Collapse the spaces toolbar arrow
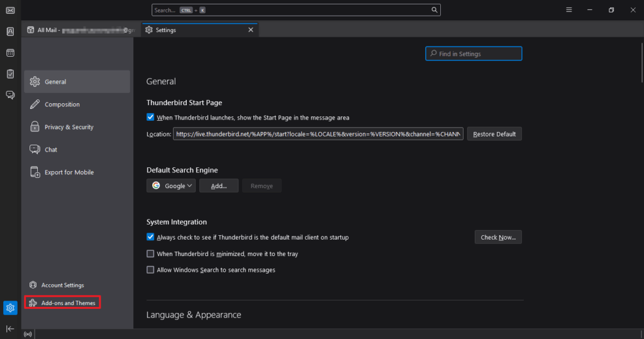The height and width of the screenshot is (339, 644). point(10,329)
